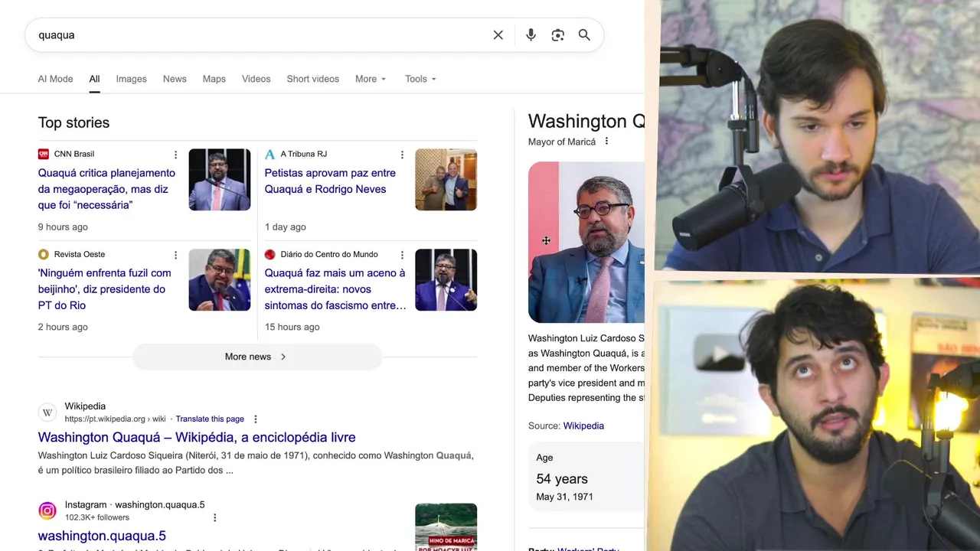Click the pt.wikipedia.org URL breadcrumb
This screenshot has height=551, width=980.
click(x=115, y=419)
